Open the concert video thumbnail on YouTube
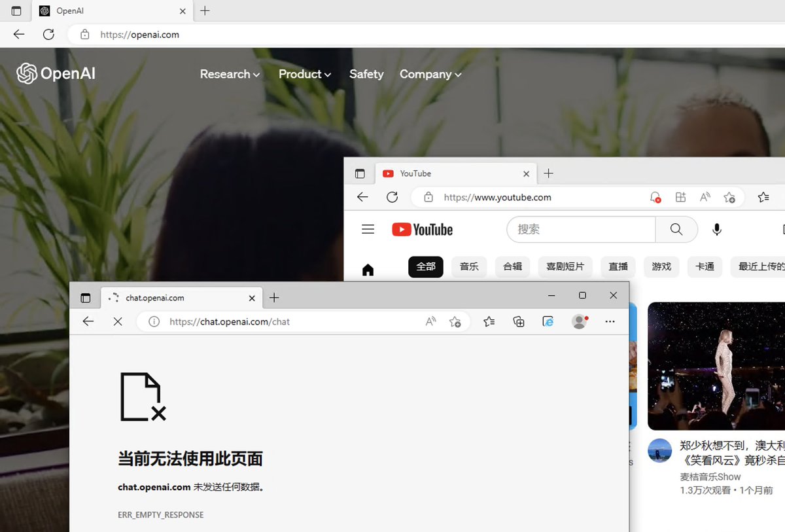Viewport: 785px width, 532px height. [720, 365]
